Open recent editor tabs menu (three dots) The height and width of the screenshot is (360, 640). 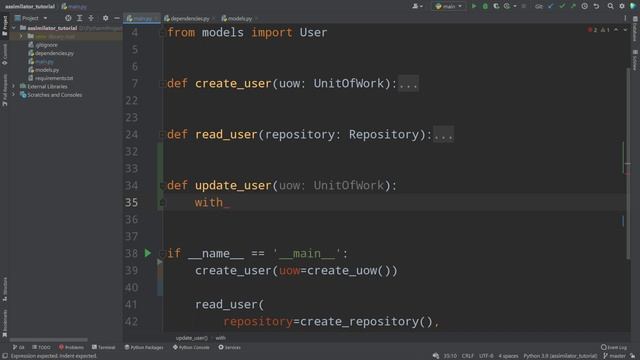coord(625,18)
